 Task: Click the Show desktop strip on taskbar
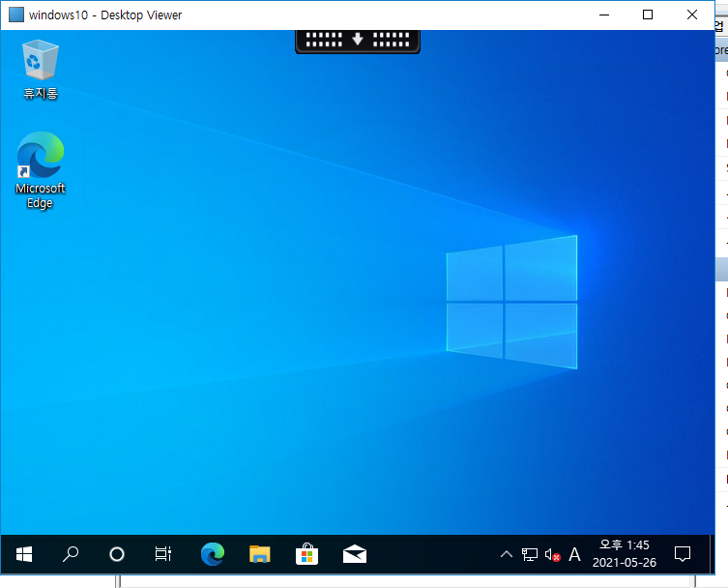[712, 554]
